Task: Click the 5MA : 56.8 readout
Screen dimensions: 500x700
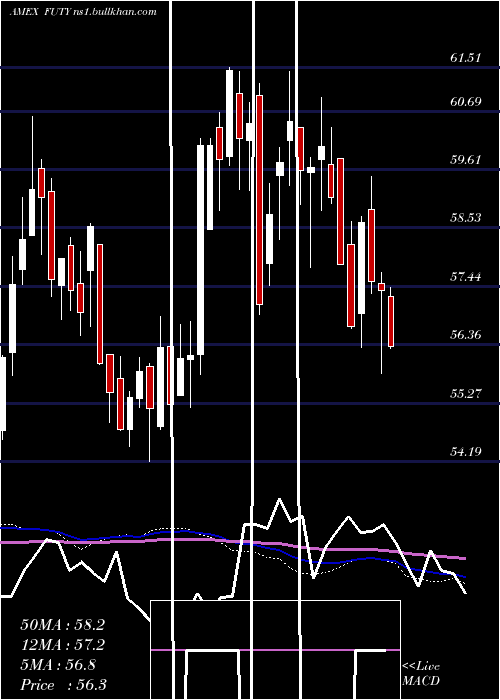Action: [x=58, y=665]
